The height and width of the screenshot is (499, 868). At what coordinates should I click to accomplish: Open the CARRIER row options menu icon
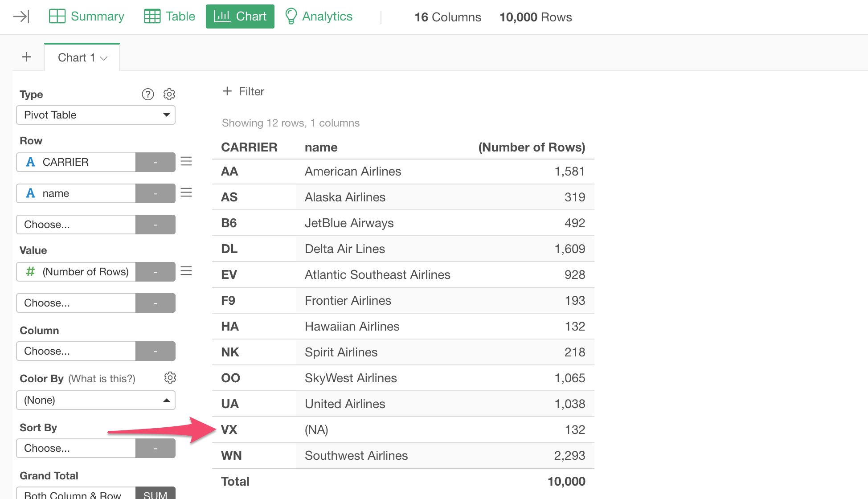point(186,161)
